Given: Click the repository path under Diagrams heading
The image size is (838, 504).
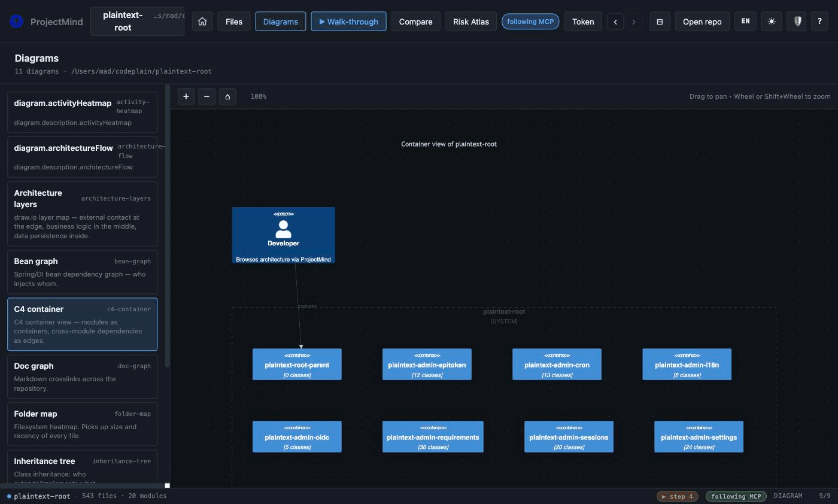Looking at the screenshot, I should pos(141,71).
